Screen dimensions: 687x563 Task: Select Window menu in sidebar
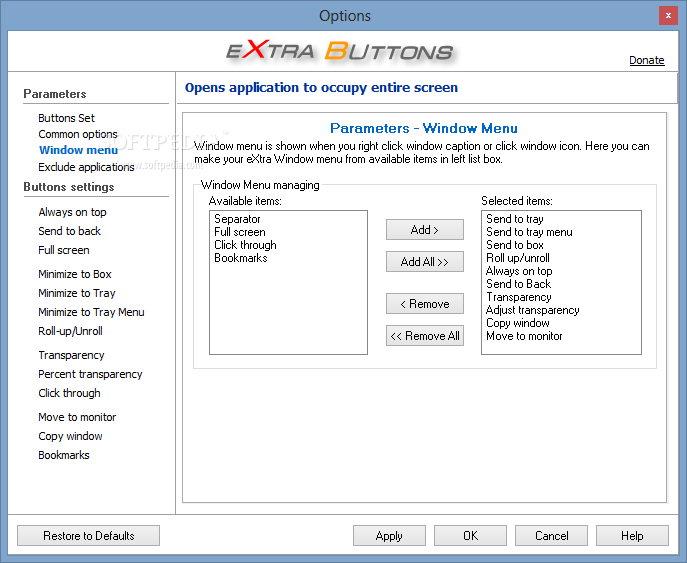pyautogui.click(x=78, y=150)
